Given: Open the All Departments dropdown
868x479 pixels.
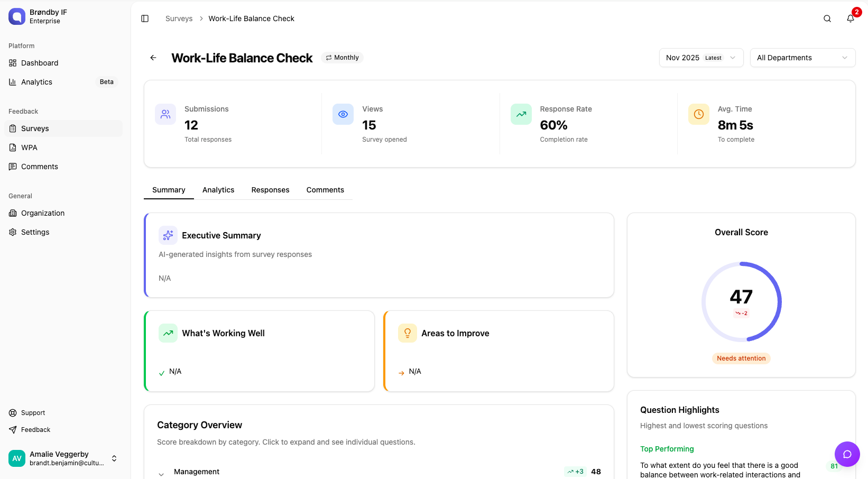Looking at the screenshot, I should pos(802,58).
